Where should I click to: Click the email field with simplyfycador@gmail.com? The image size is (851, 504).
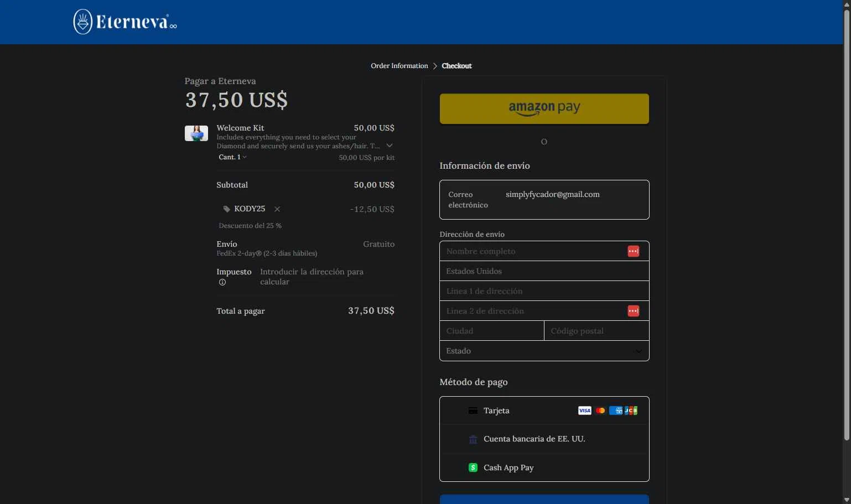pyautogui.click(x=544, y=200)
